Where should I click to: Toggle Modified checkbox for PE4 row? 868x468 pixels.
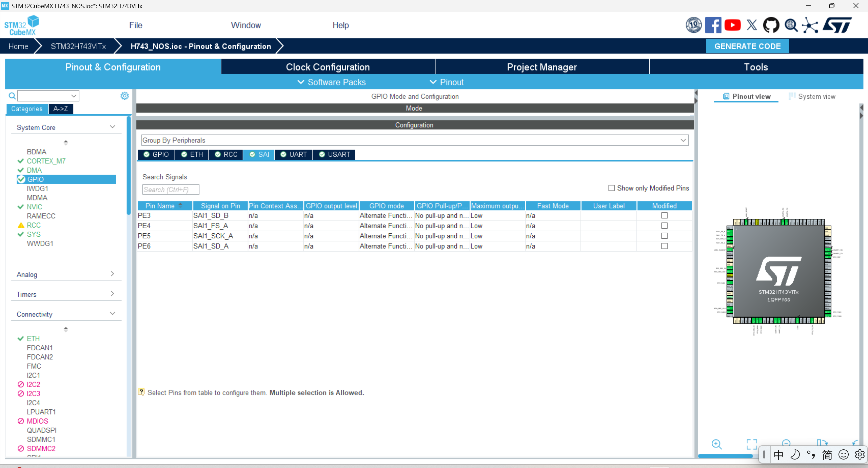(x=664, y=226)
